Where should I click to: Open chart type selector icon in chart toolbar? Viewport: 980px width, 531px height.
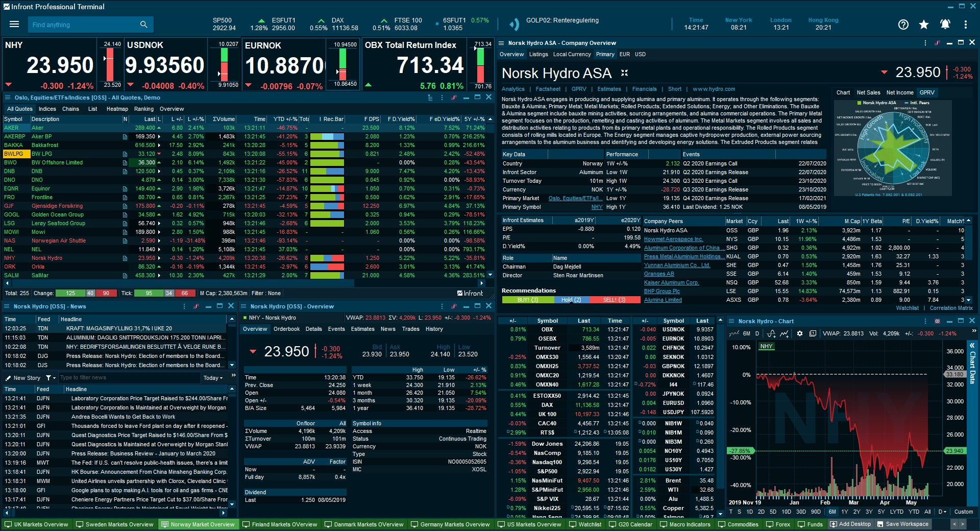[x=734, y=333]
